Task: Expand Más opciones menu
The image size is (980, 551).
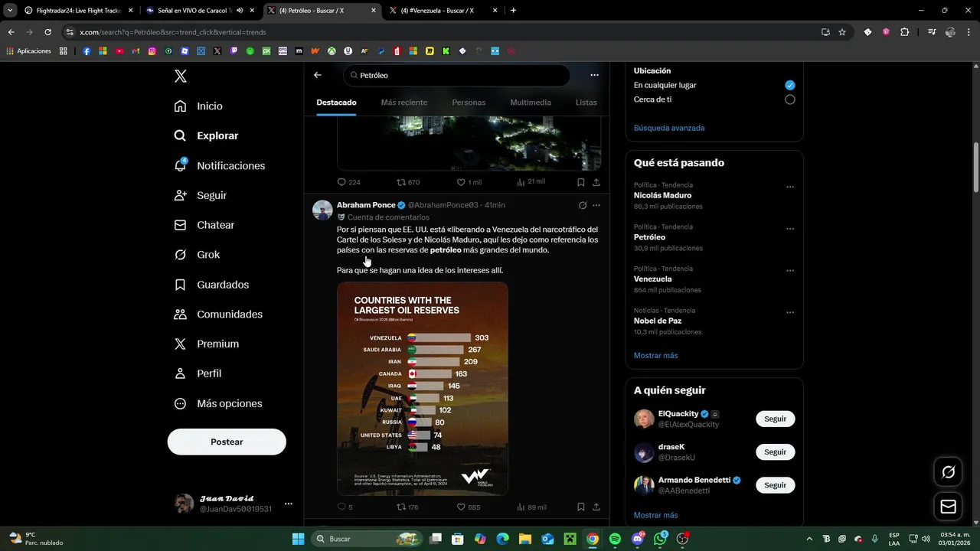Action: click(217, 403)
